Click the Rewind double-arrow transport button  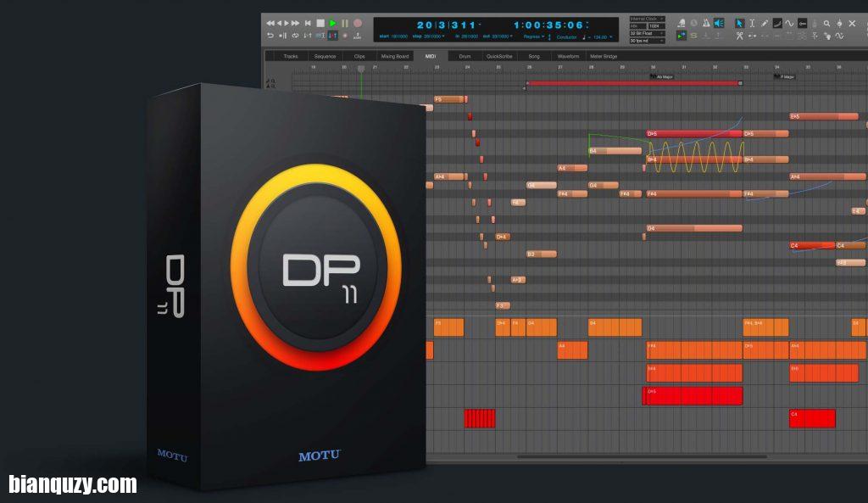270,23
